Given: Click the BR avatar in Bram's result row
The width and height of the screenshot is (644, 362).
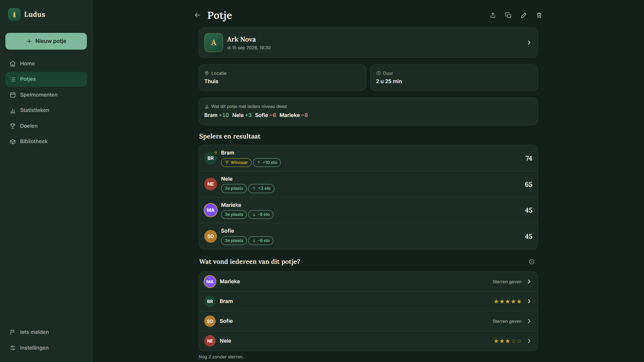Looking at the screenshot, I should pos(211,158).
